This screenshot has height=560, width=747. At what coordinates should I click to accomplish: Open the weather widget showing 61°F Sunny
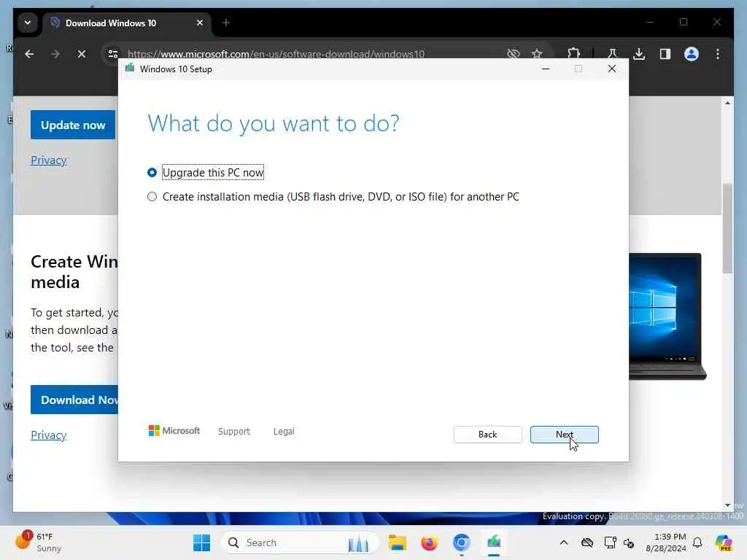39,542
